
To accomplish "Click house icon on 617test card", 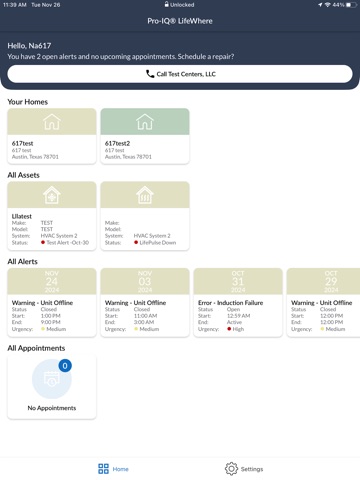I will 52,122.
